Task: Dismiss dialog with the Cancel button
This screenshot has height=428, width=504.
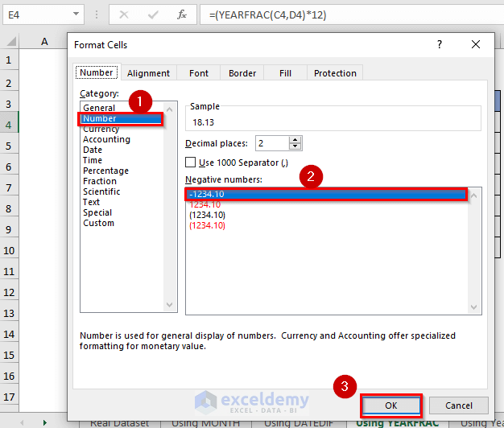Action: (x=459, y=405)
